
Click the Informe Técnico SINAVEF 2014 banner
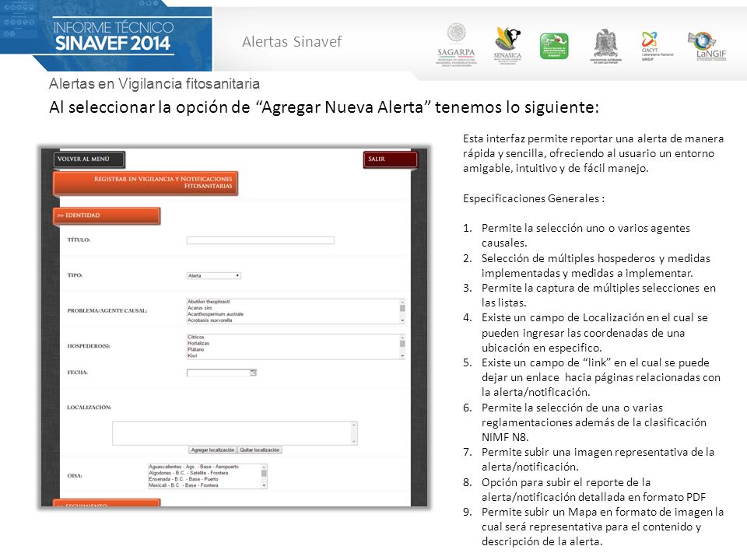point(107,36)
